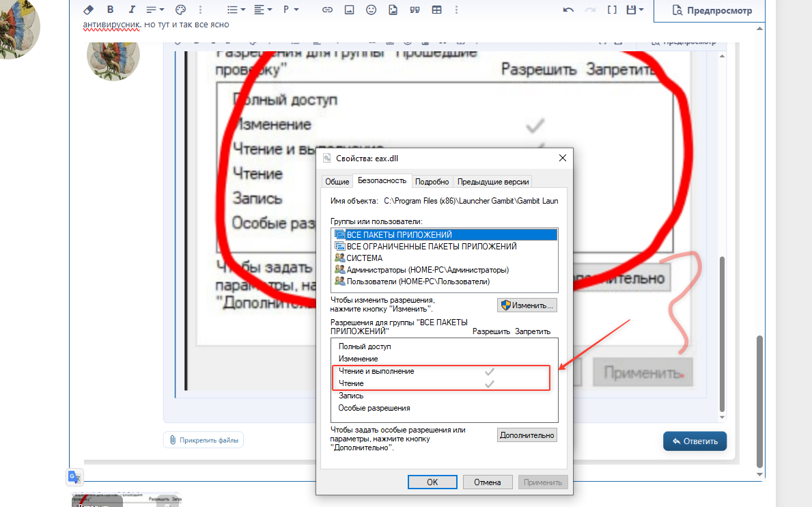The image size is (812, 507).
Task: Open the smiley emoji picker
Action: [371, 10]
